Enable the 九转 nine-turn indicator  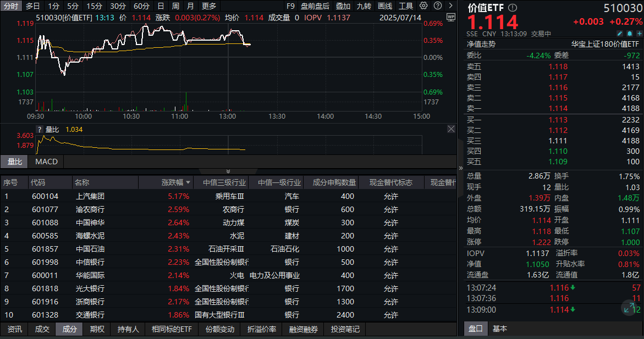(x=364, y=6)
